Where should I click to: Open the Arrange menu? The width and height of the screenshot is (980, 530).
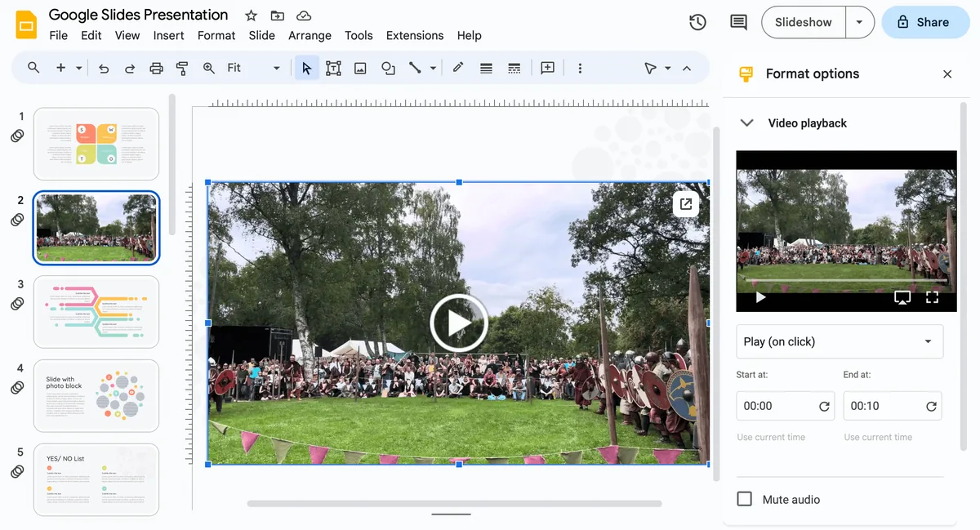pos(310,35)
